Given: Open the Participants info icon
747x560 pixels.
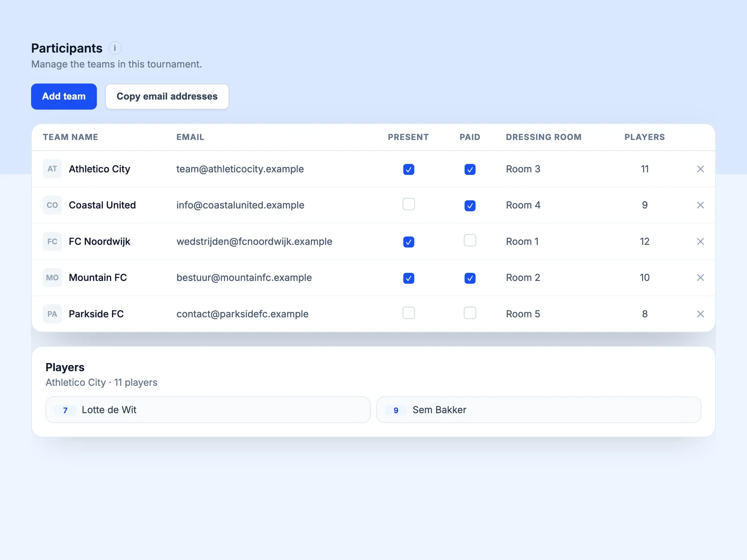Looking at the screenshot, I should tap(115, 48).
